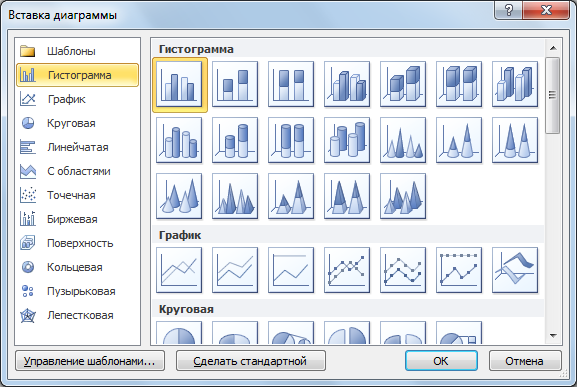This screenshot has height=387, width=577.
Task: Pick 100% stacked cone chart
Action: click(x=515, y=140)
